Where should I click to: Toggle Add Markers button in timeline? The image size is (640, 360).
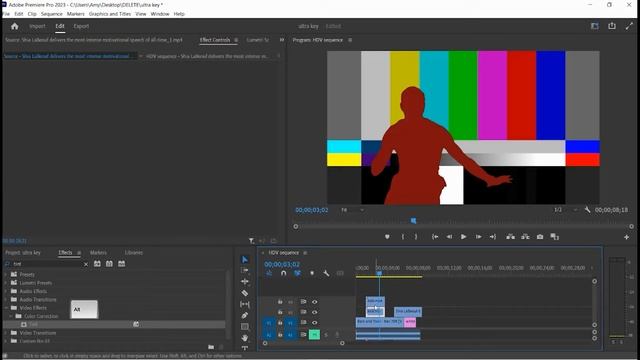[312, 273]
